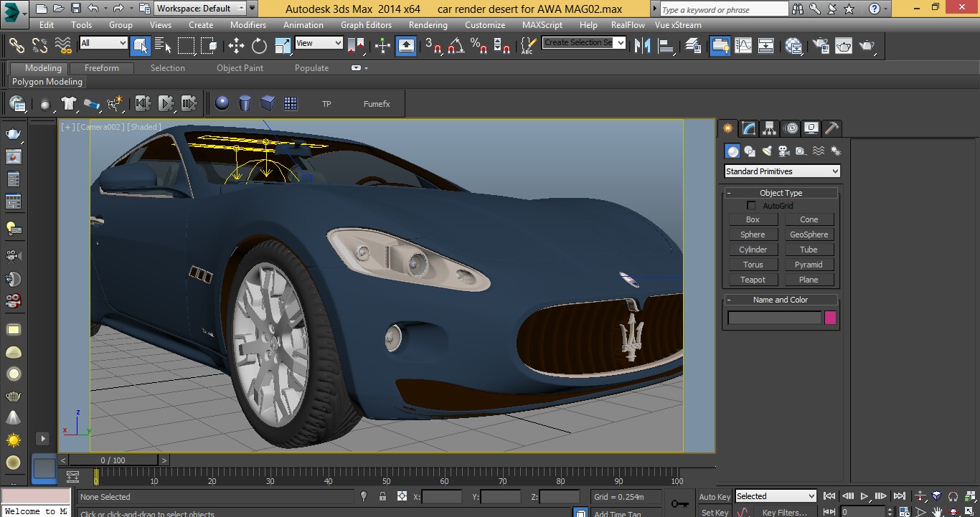Viewport: 980px width, 517px height.
Task: Select the Select and Rotate tool
Action: click(259, 45)
